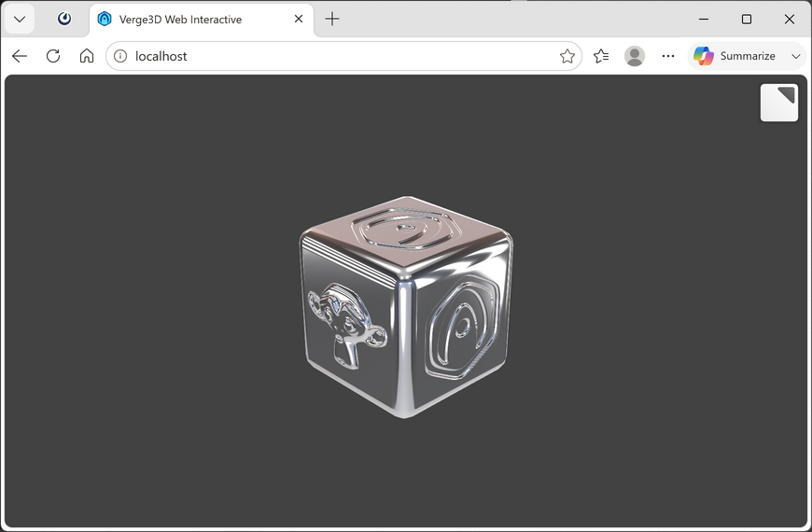Close the Verge3D Web Interactive tab
812x532 pixels.
[x=299, y=20]
